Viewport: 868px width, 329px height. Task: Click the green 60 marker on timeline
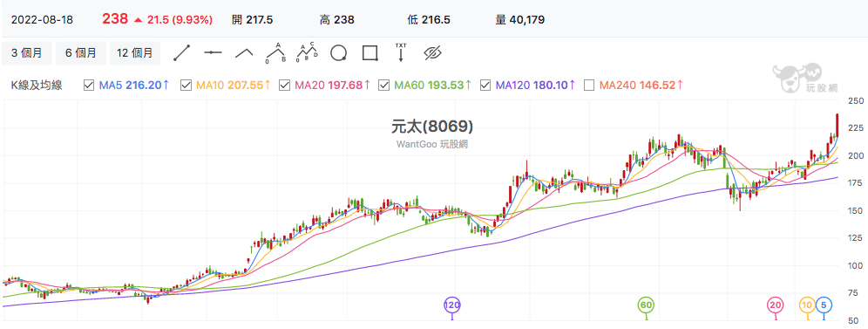pyautogui.click(x=646, y=305)
